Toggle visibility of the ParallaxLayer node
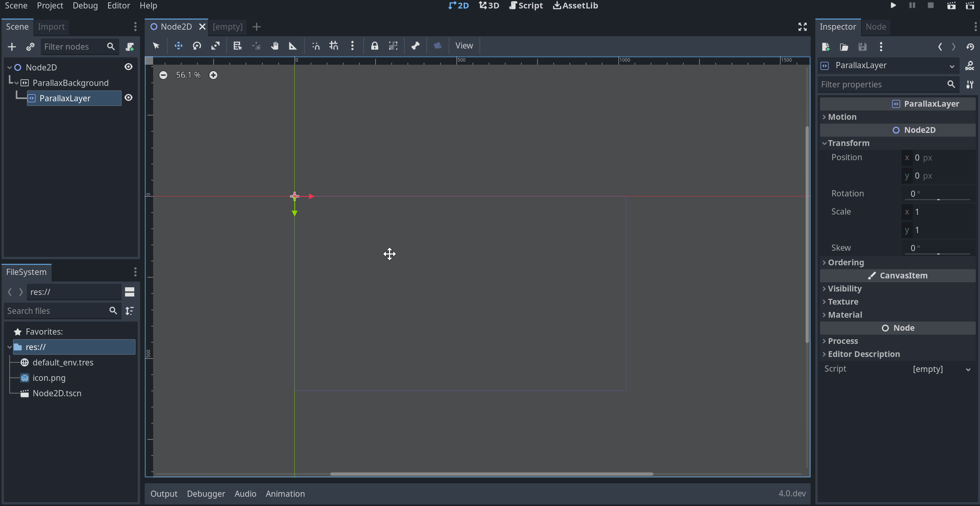 tap(129, 97)
